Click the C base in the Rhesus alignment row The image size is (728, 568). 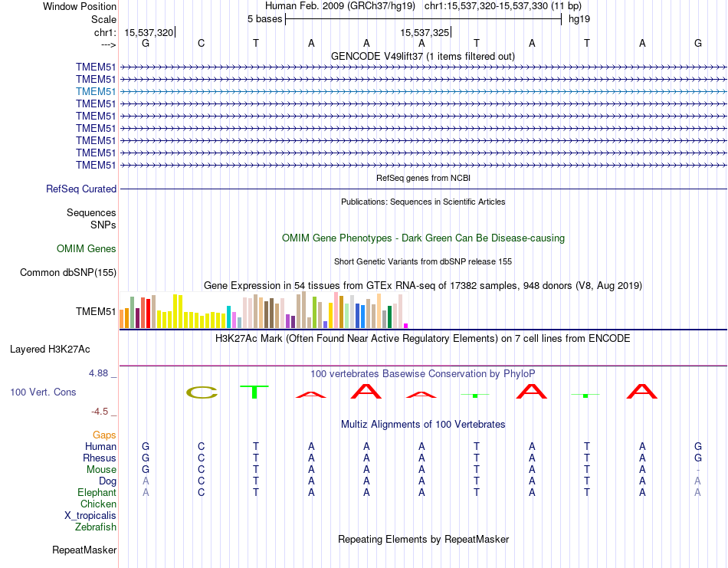pyautogui.click(x=201, y=458)
